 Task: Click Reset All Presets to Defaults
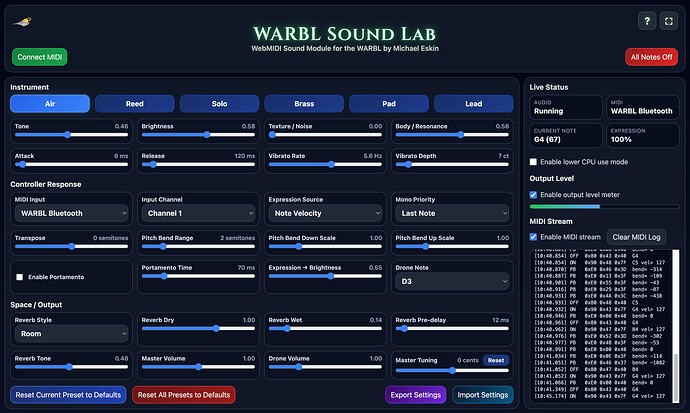(184, 395)
